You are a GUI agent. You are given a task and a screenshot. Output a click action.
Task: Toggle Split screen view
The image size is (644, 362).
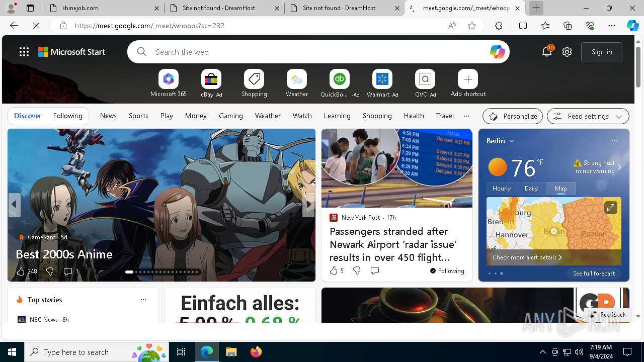tap(523, 26)
